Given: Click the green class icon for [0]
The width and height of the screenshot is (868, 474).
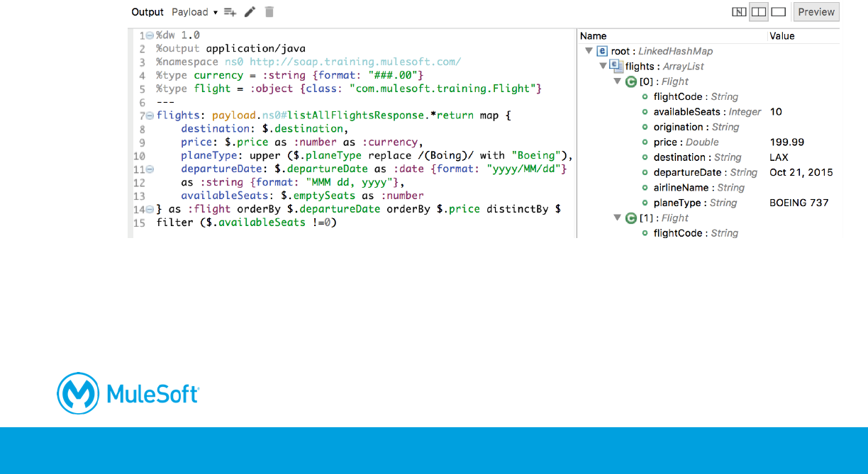Looking at the screenshot, I should (x=630, y=81).
